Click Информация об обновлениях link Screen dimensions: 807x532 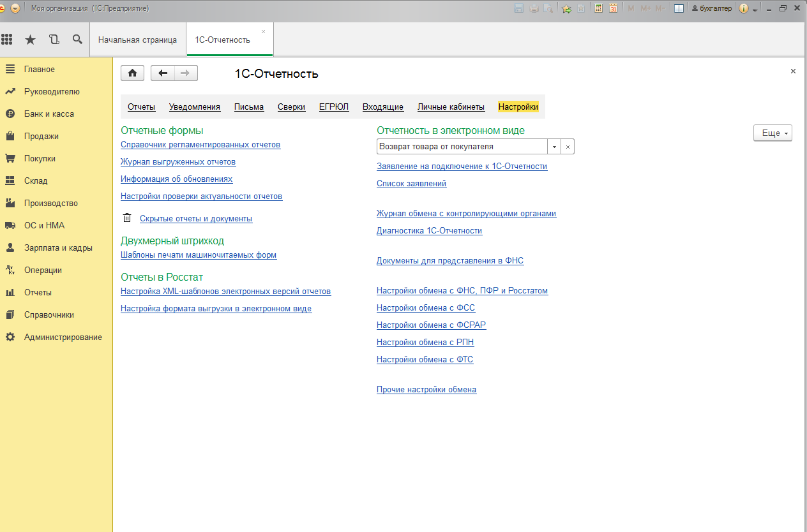point(177,179)
